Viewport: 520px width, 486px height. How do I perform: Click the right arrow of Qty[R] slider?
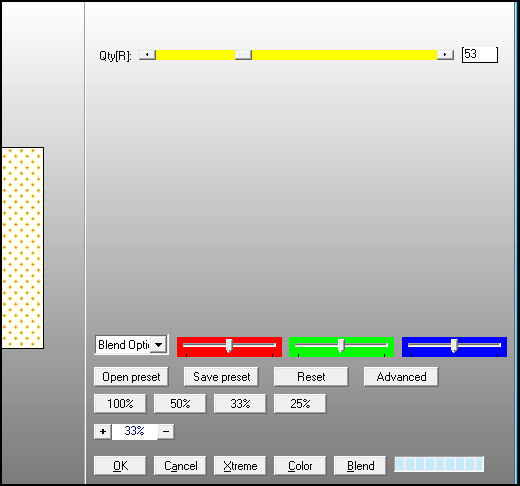pyautogui.click(x=445, y=55)
